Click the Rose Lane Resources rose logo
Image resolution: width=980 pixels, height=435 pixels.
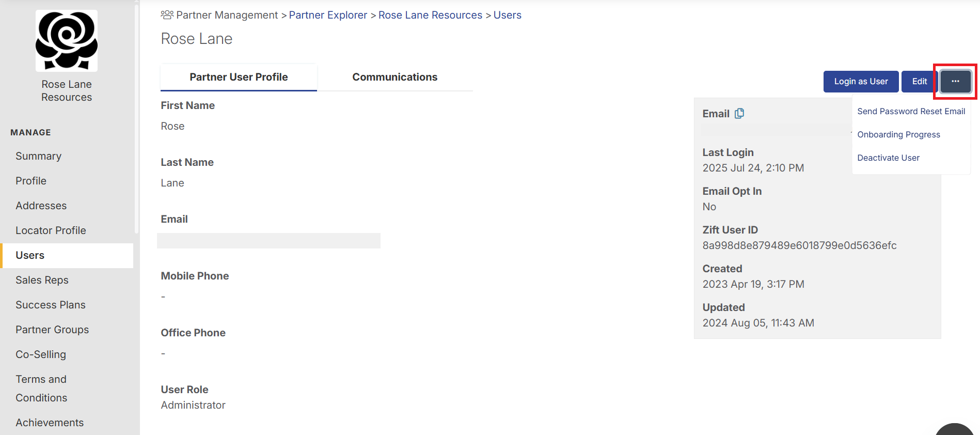click(67, 41)
